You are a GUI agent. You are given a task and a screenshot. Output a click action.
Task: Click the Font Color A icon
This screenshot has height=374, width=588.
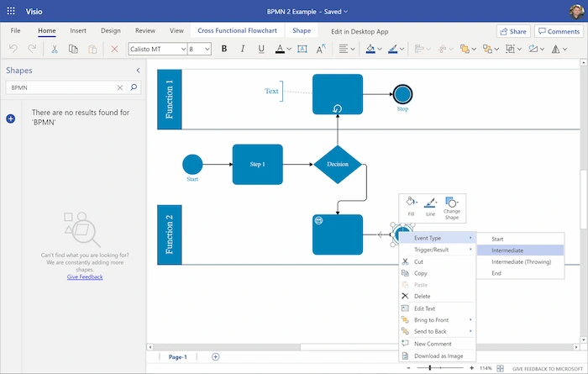pos(280,49)
